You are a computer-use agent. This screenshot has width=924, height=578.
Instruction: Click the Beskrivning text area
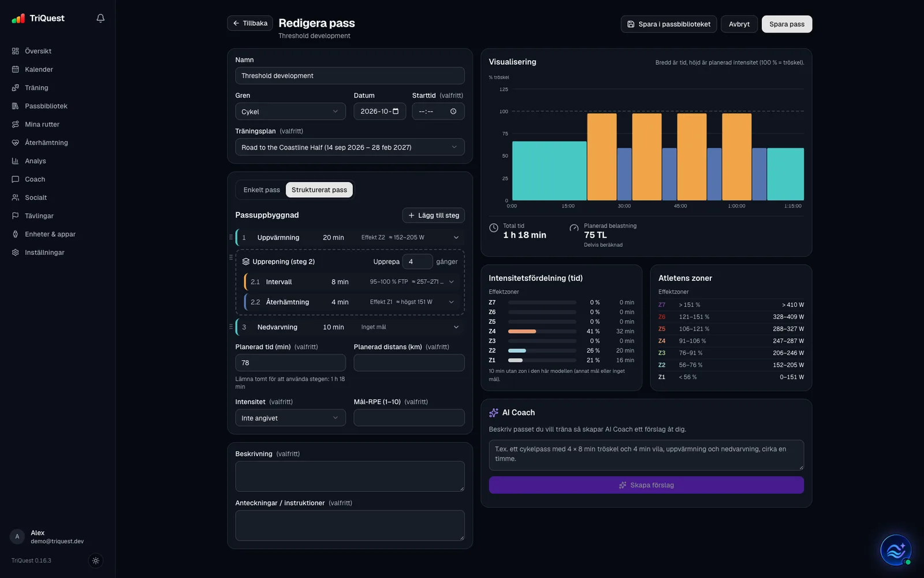click(350, 476)
